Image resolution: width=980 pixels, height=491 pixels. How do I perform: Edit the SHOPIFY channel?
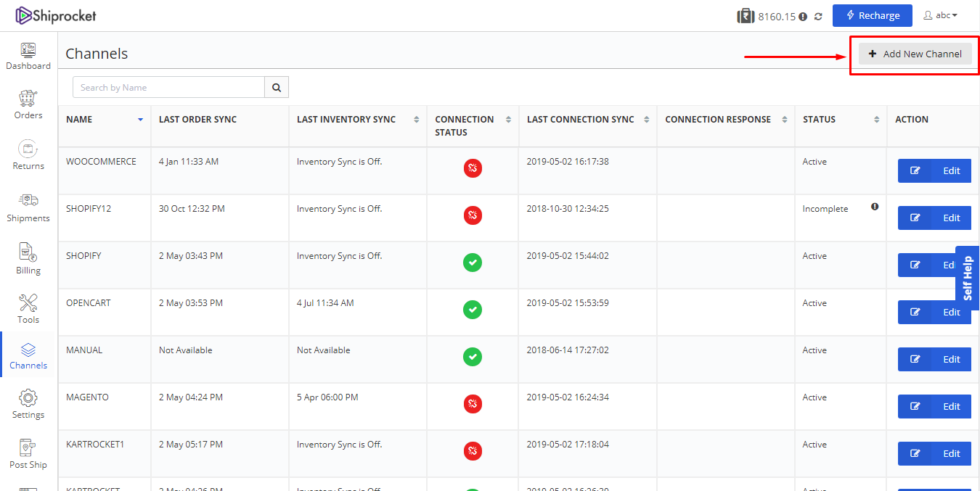click(x=927, y=265)
